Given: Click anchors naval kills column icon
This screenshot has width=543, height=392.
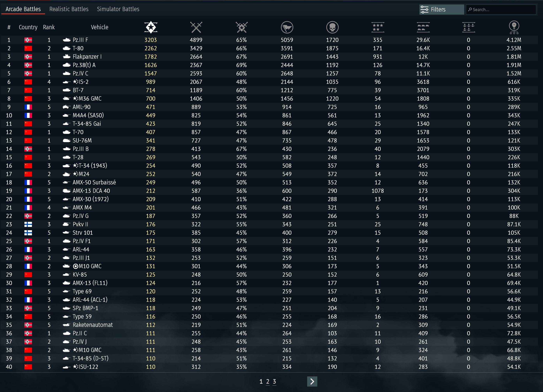Looking at the screenshot, I should tap(468, 27).
